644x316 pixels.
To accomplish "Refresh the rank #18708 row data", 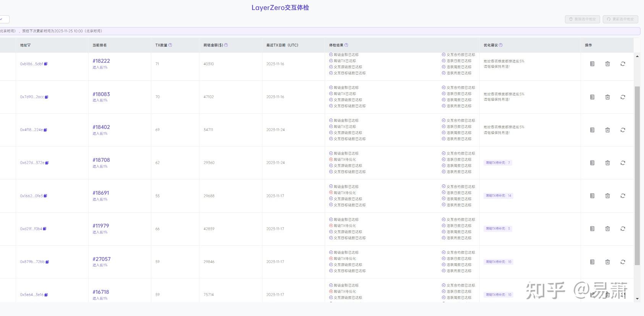I will [x=623, y=163].
